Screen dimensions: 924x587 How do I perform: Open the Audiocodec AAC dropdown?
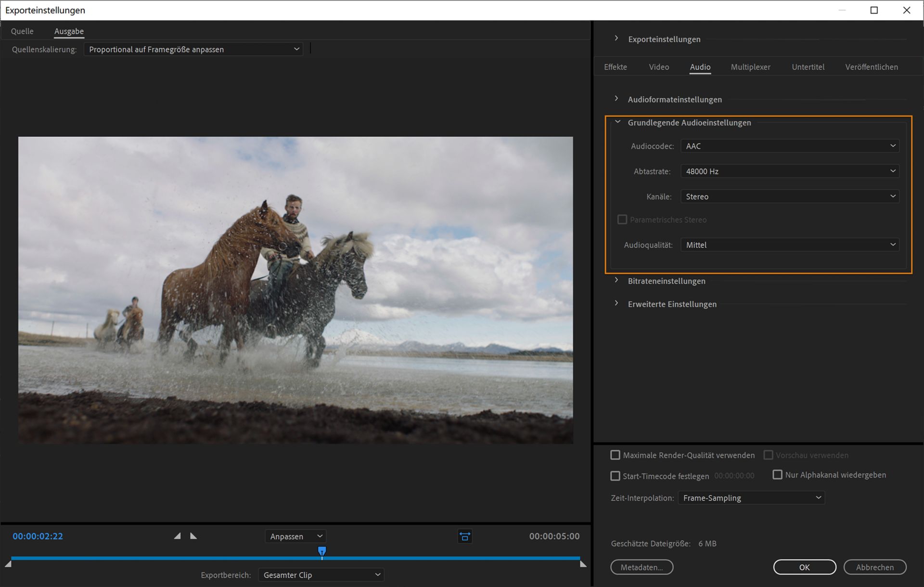(789, 146)
